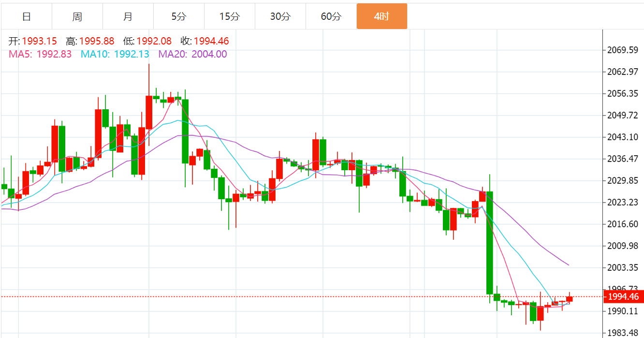Click the 2036.47 price axis label
The width and height of the screenshot is (644, 338).
pyautogui.click(x=623, y=159)
